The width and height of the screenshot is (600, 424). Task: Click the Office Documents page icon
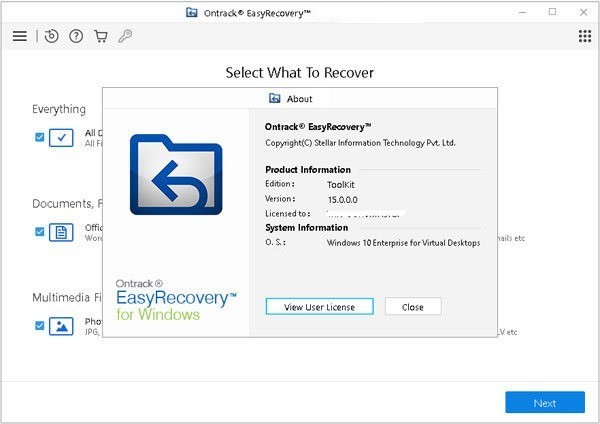pos(62,232)
